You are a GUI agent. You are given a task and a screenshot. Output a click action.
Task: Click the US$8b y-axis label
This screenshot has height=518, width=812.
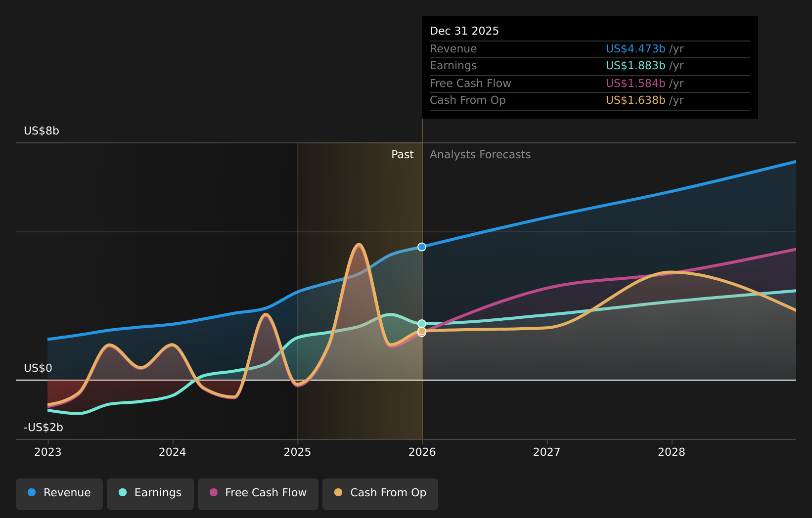point(42,131)
